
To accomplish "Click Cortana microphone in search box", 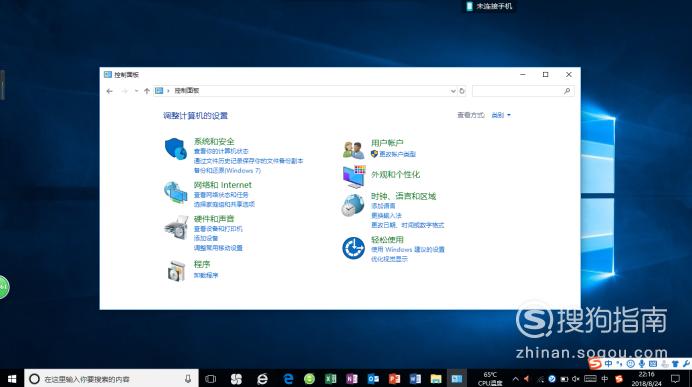I will 188,379.
